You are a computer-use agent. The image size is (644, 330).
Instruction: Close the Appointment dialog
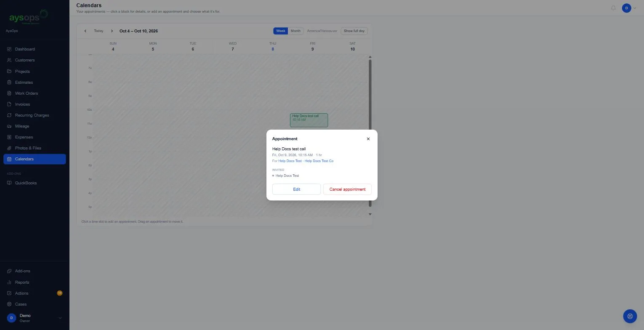368,139
